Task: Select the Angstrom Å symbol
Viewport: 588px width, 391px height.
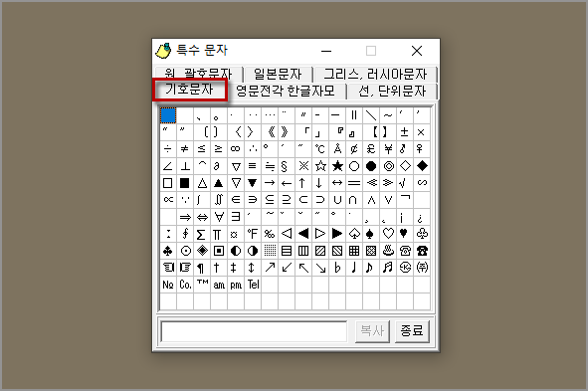Action: click(337, 149)
